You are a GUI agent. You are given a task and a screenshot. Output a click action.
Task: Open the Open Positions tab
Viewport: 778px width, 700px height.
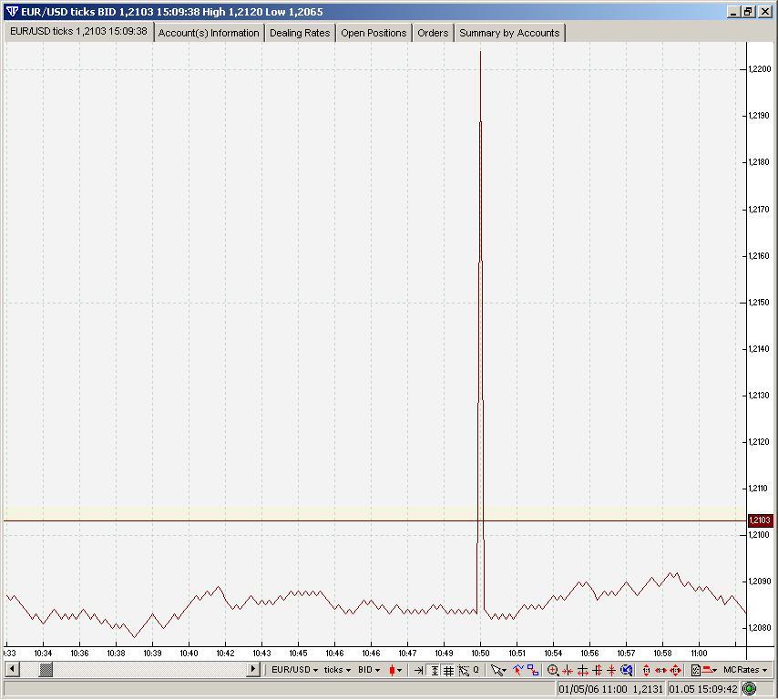click(374, 33)
